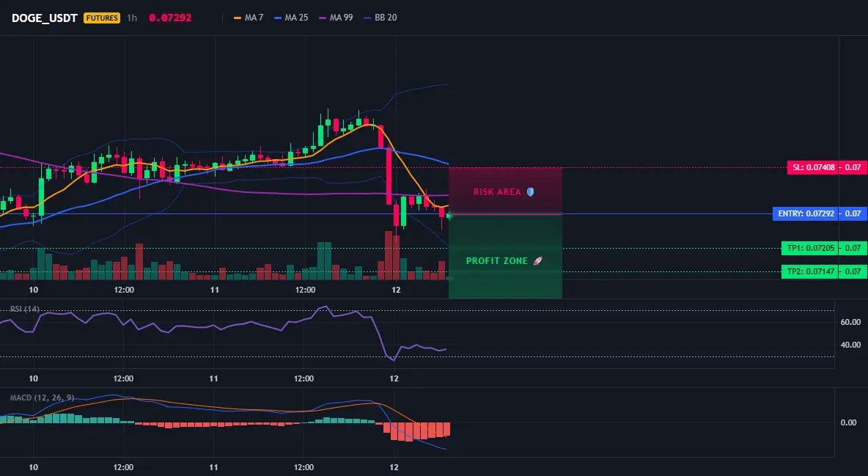This screenshot has width=868, height=476.
Task: Click the green entry arrow marker
Action: tap(449, 216)
